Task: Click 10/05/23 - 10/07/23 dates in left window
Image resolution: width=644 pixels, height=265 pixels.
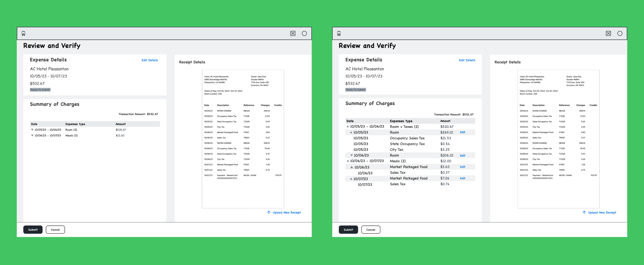Action: (48, 76)
